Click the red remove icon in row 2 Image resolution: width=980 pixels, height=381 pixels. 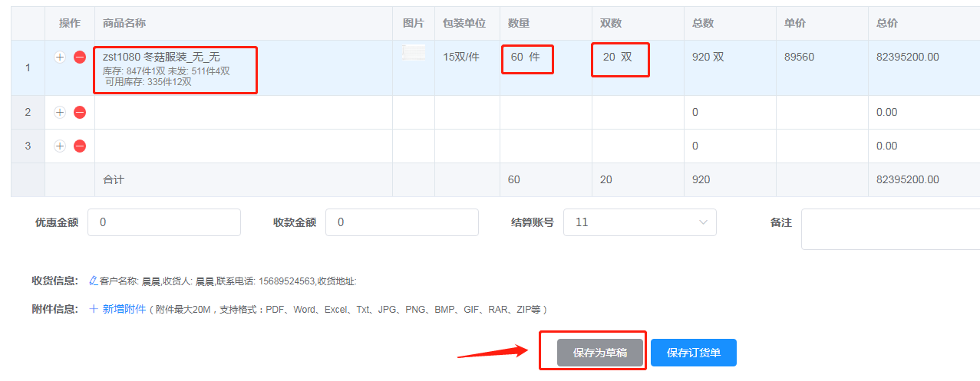coord(80,112)
